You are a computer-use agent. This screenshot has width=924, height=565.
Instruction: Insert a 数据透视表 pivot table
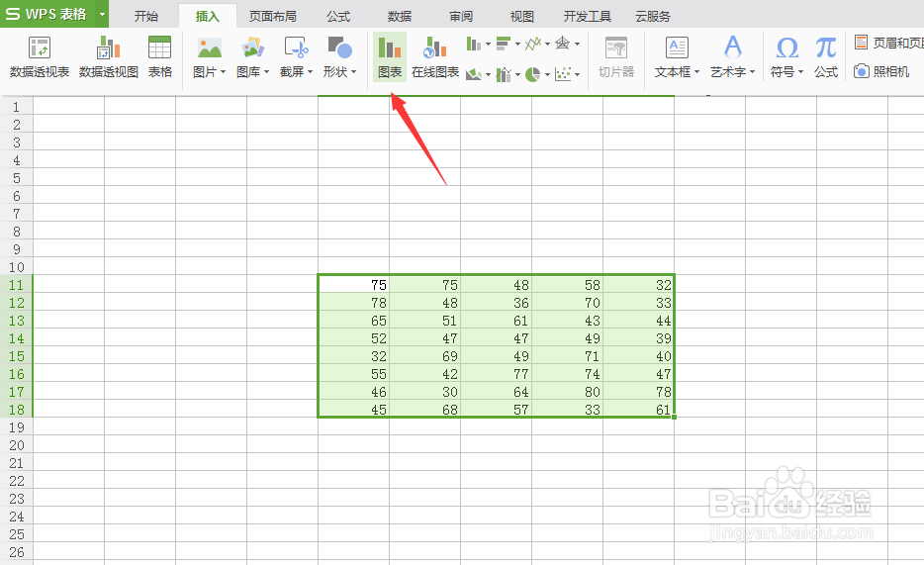point(40,56)
